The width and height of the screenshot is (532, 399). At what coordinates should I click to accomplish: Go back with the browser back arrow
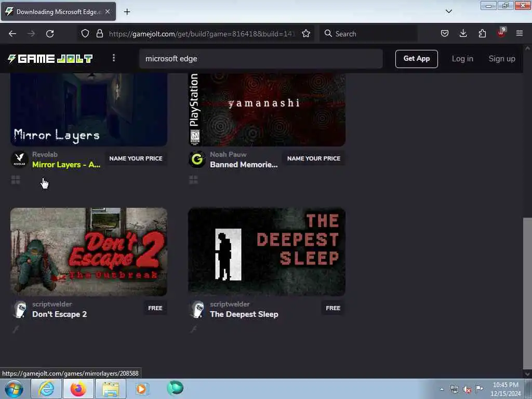[12, 34]
